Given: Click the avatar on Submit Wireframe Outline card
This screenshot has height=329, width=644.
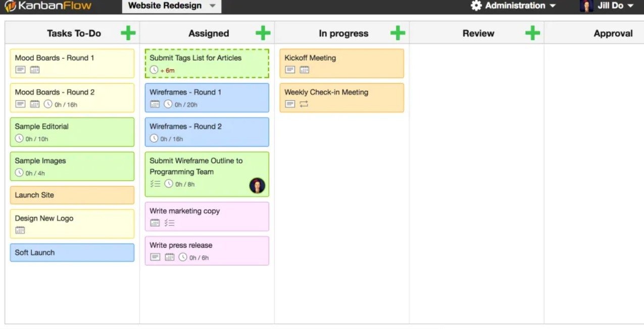Looking at the screenshot, I should (x=257, y=185).
